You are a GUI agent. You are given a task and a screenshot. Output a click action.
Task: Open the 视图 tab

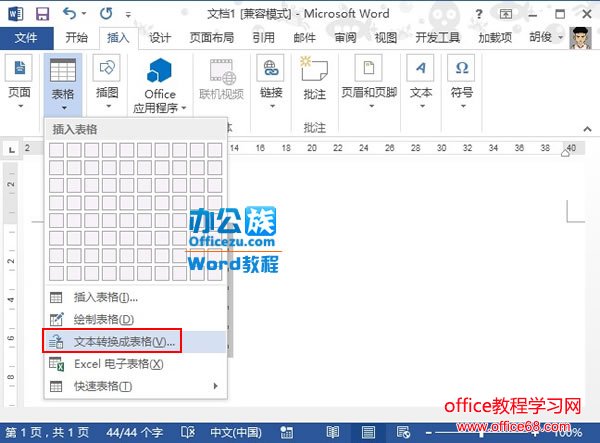pos(386,37)
